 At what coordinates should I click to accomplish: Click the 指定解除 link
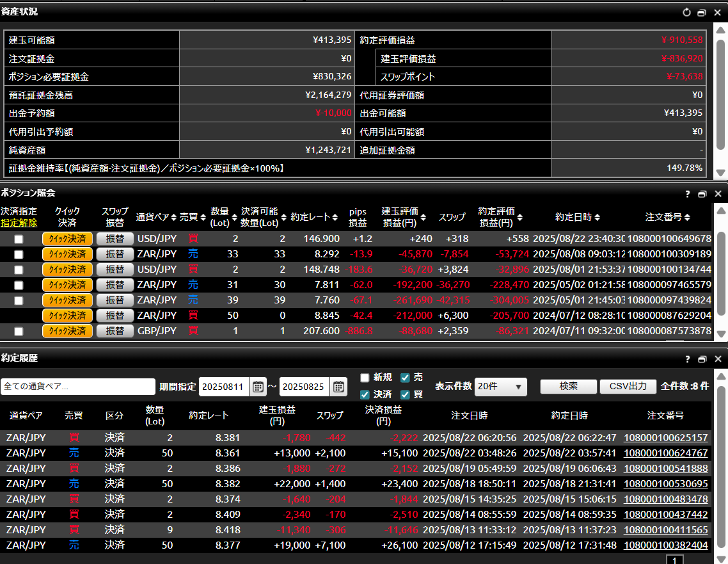coord(19,223)
